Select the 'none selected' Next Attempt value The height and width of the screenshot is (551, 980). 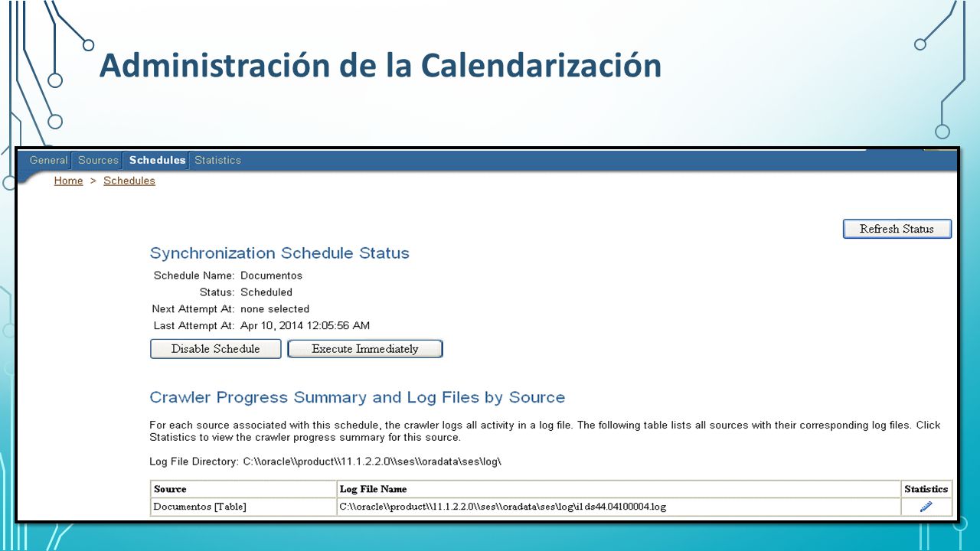(275, 309)
